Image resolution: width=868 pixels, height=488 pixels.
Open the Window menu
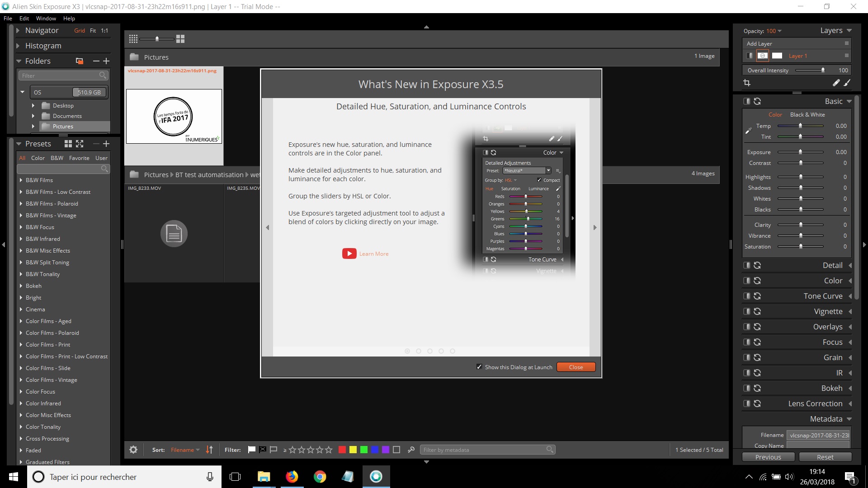pyautogui.click(x=46, y=19)
